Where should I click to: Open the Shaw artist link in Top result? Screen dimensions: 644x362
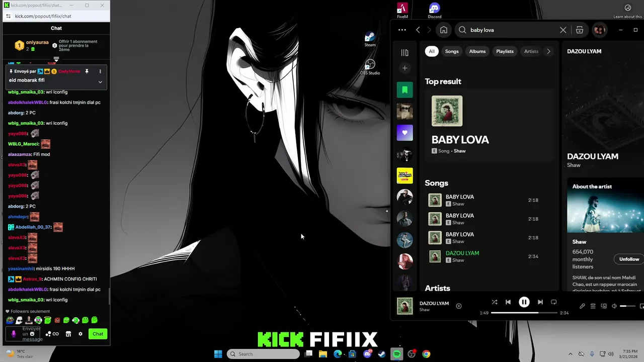(460, 151)
